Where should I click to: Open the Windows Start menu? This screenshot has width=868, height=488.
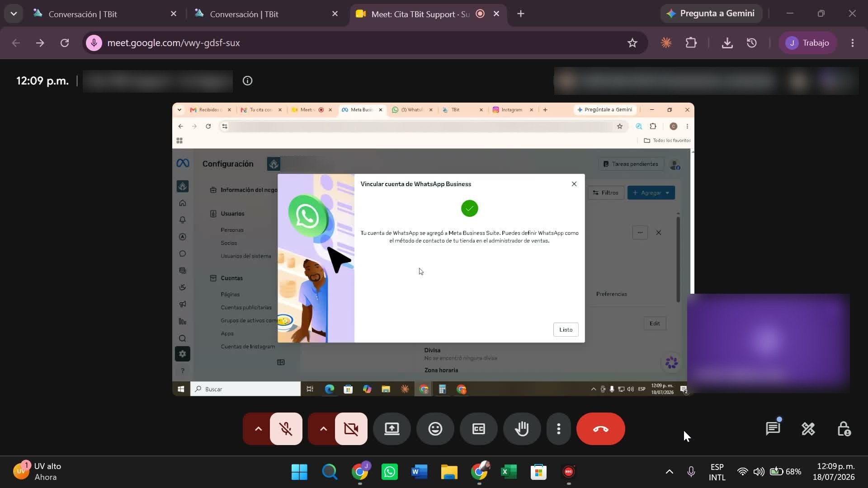299,472
